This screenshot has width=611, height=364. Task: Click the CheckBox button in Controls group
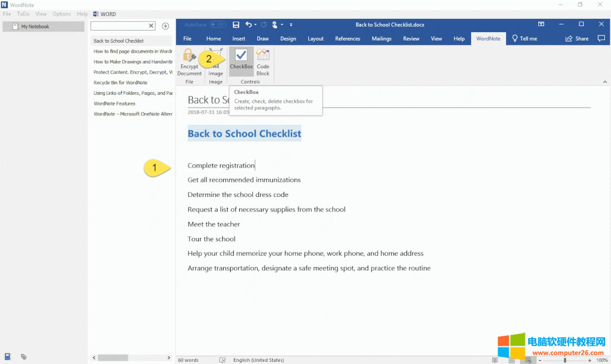click(241, 60)
